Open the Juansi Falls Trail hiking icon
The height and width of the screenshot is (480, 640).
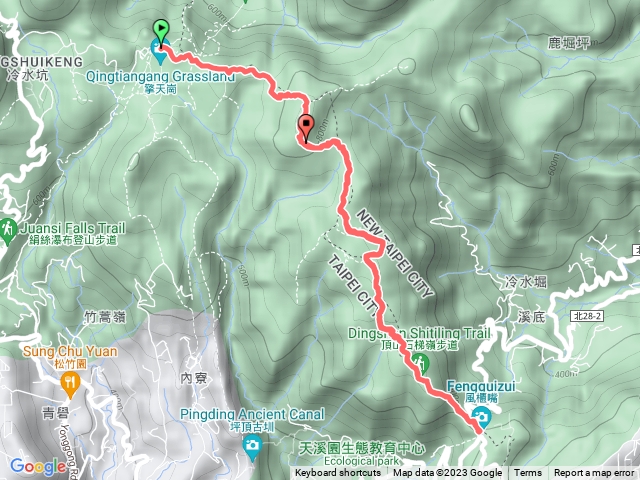point(7,232)
